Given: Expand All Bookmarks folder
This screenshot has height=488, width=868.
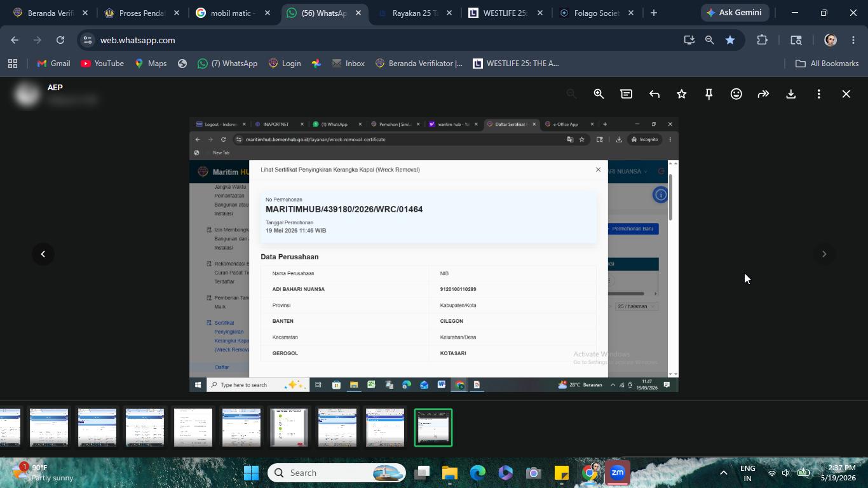Looking at the screenshot, I should (x=827, y=64).
